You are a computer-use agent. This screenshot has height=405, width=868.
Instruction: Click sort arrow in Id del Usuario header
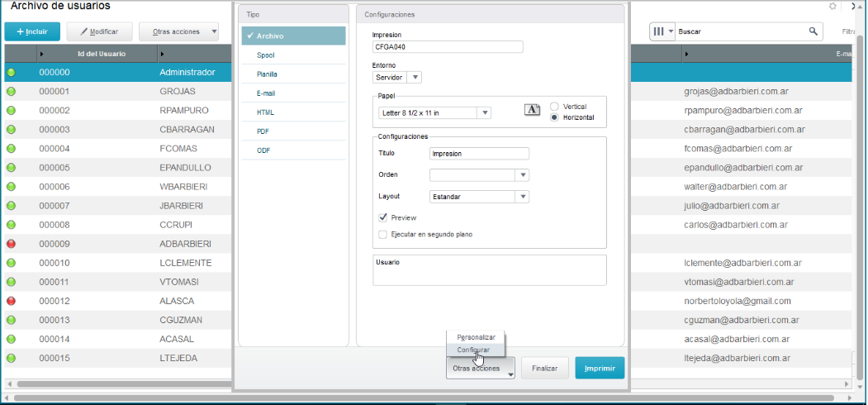tap(43, 54)
